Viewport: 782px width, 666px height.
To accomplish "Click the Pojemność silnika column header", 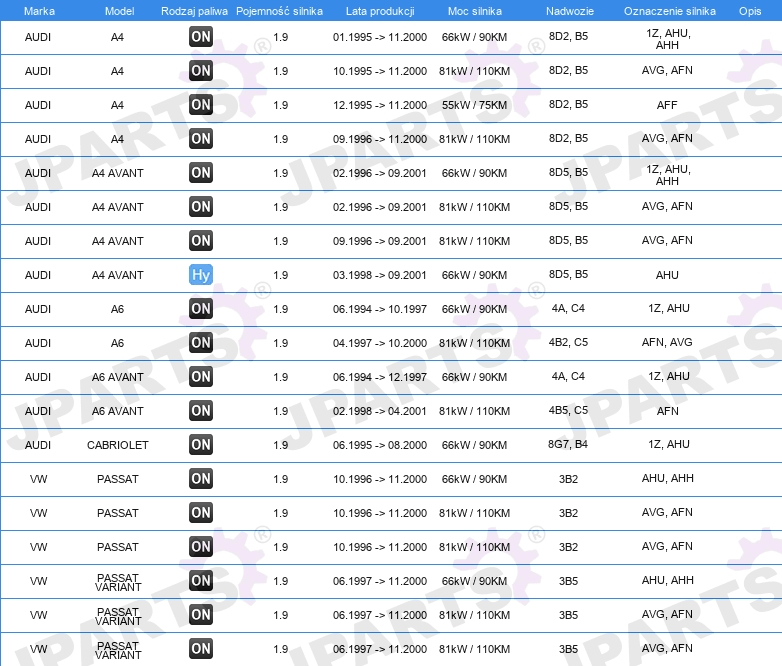I will click(x=279, y=11).
